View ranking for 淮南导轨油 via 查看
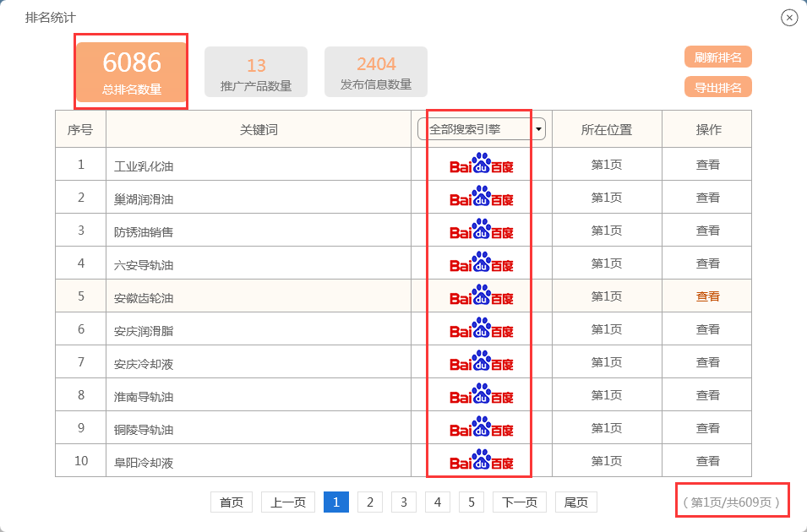The height and width of the screenshot is (532, 807). point(707,395)
